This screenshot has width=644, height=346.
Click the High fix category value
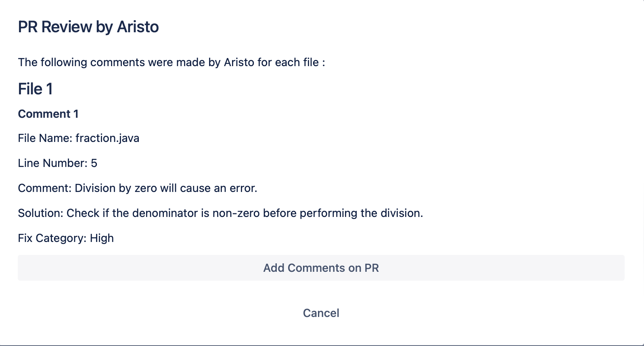102,238
